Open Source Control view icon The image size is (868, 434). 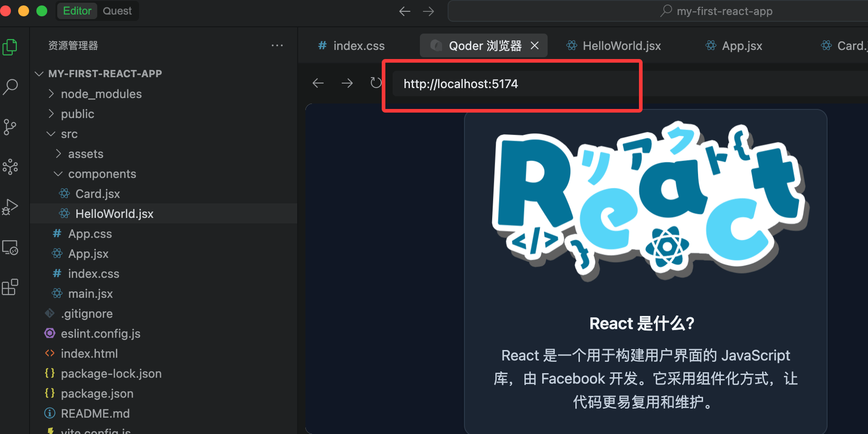(x=10, y=127)
